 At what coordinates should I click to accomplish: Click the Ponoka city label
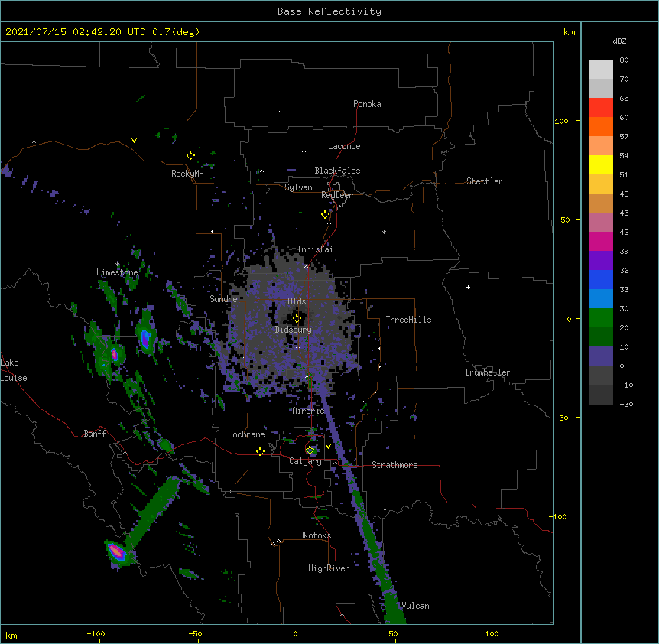pos(367,104)
